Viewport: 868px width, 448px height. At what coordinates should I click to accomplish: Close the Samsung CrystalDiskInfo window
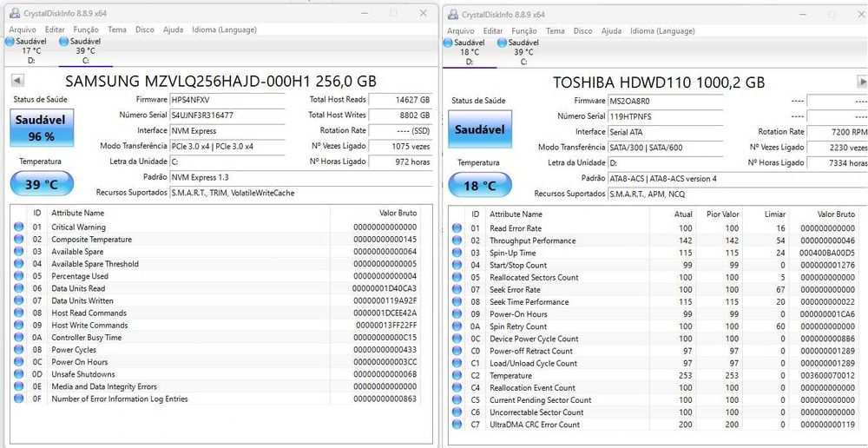click(x=423, y=13)
